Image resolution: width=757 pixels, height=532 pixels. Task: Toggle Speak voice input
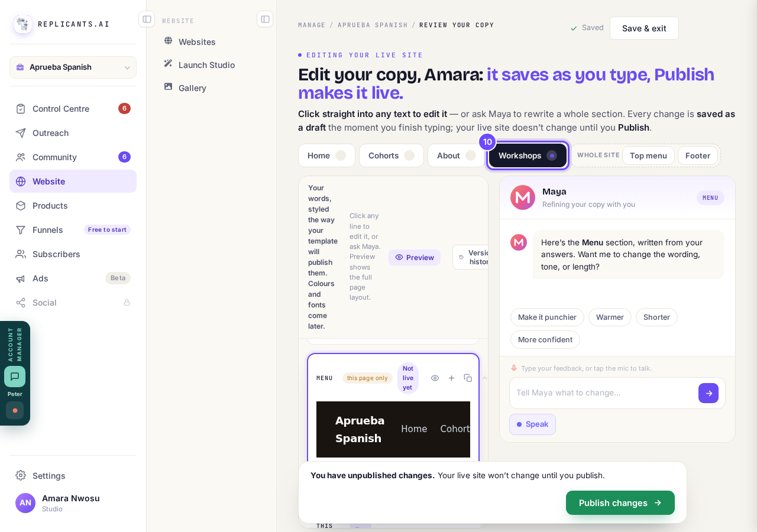[x=532, y=424]
